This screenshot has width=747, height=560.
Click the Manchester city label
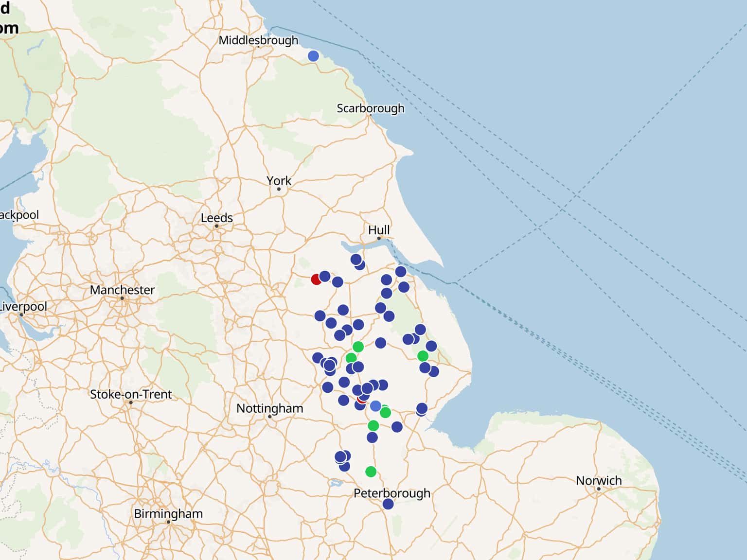point(122,290)
